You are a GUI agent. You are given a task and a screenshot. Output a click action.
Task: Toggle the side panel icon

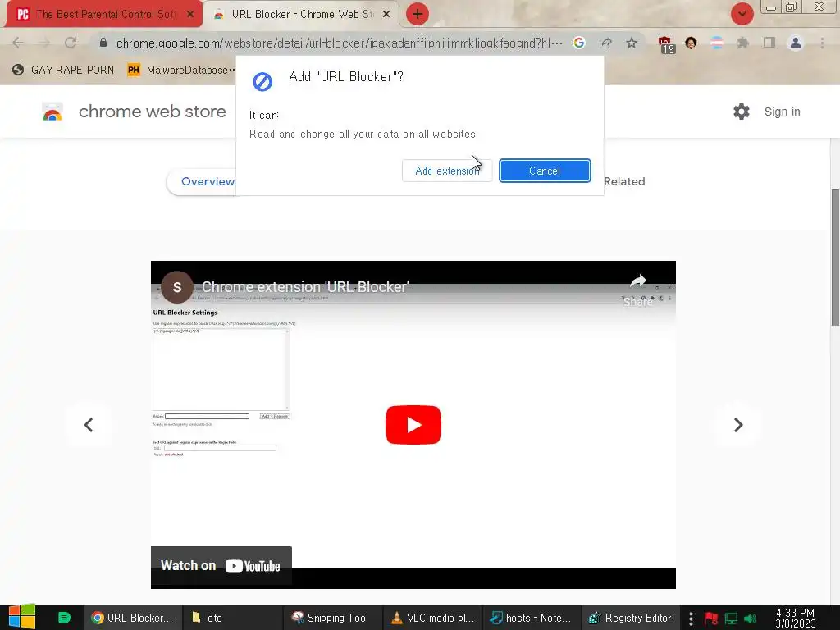[x=769, y=43]
